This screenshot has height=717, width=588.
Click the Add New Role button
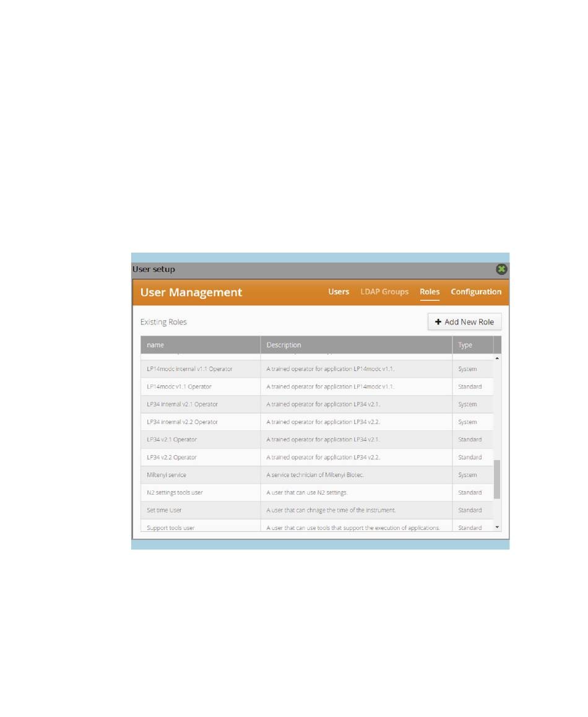tap(464, 321)
